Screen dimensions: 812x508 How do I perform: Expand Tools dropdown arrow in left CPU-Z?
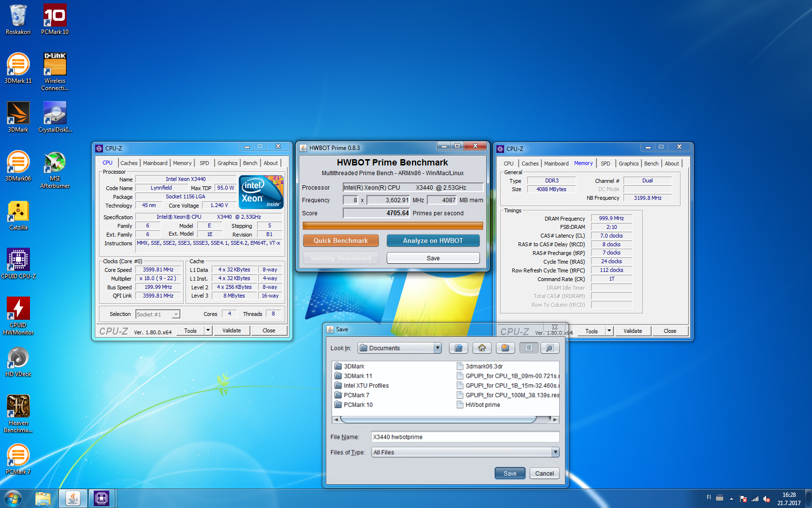[208, 330]
